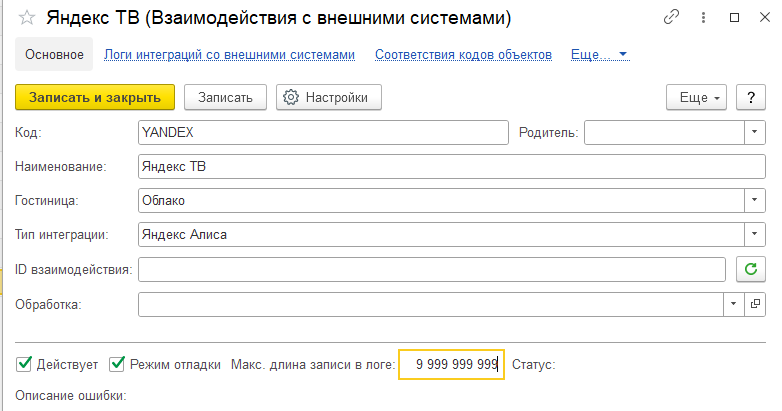Open the Соответствия кодов объектов link
This screenshot has width=782, height=411.
[x=463, y=55]
